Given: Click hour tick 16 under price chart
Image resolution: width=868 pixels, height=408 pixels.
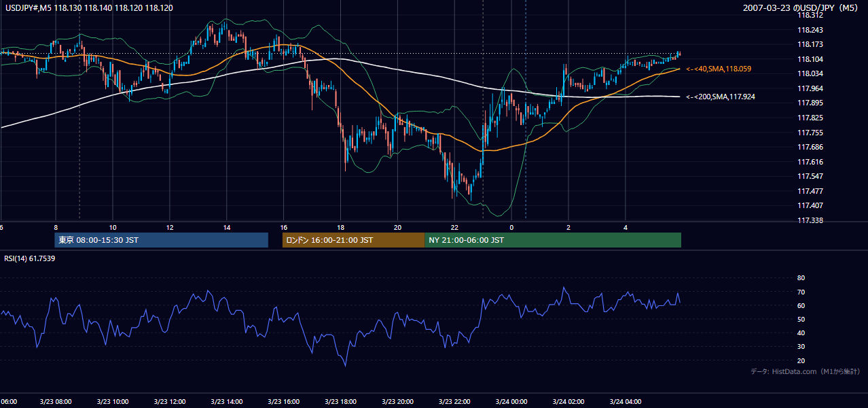Looking at the screenshot, I should click(284, 228).
